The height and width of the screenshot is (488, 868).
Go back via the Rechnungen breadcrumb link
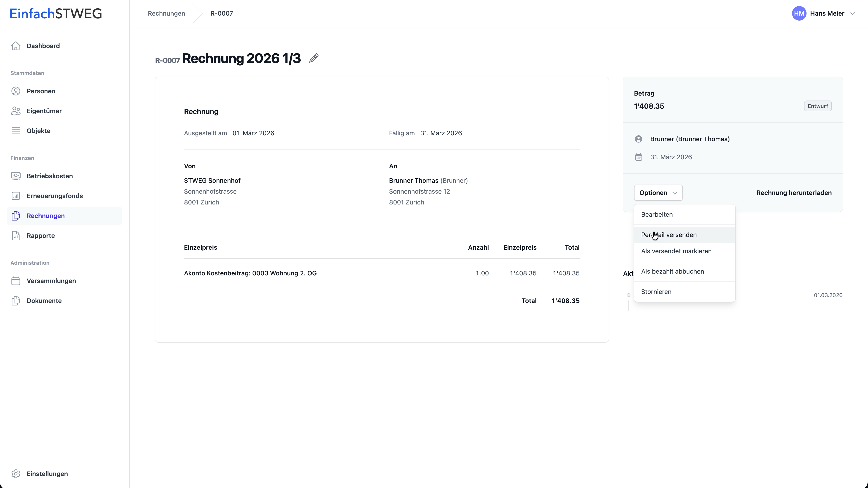(x=166, y=14)
